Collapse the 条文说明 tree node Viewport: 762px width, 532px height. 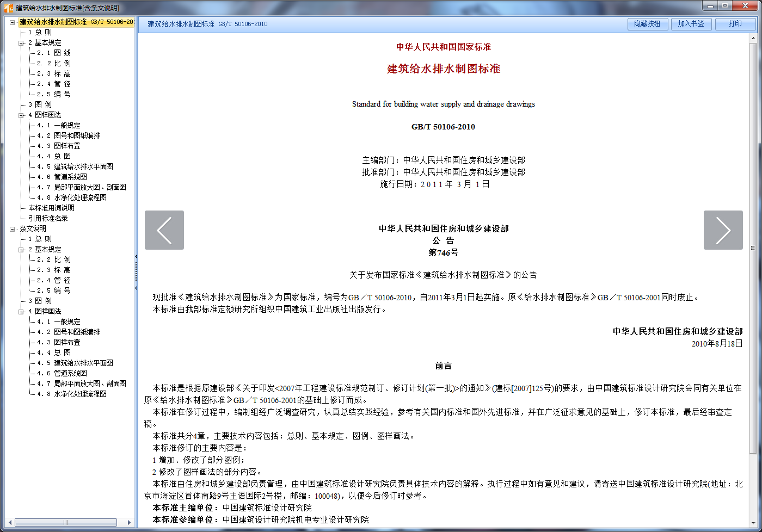(x=13, y=229)
